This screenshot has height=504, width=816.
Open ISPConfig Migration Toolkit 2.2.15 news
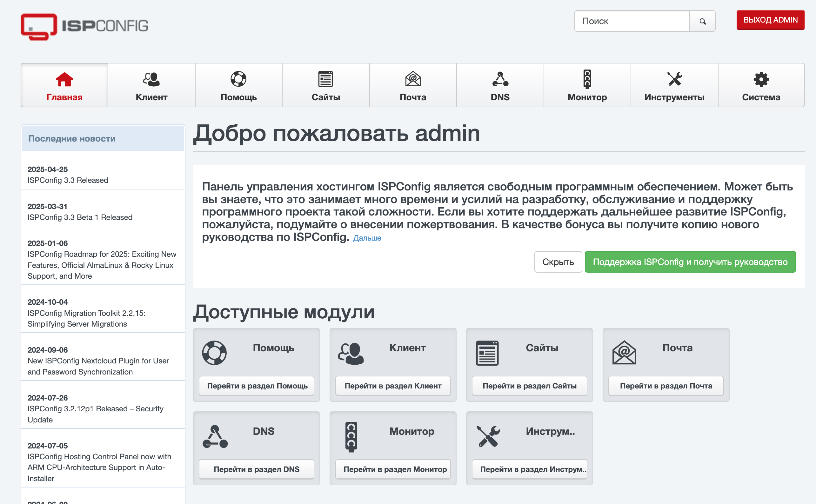click(87, 319)
